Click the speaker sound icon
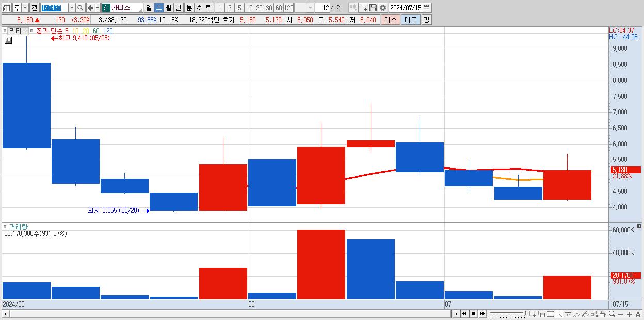 click(90, 8)
